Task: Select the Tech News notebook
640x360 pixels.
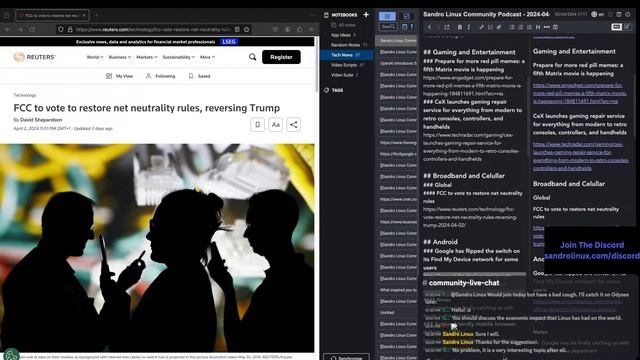Action: [x=347, y=55]
